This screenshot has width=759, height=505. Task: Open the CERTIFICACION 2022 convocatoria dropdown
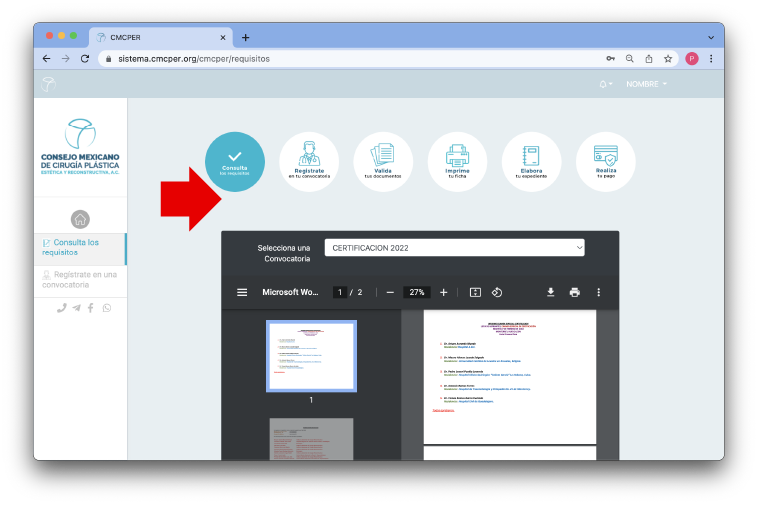(455, 248)
